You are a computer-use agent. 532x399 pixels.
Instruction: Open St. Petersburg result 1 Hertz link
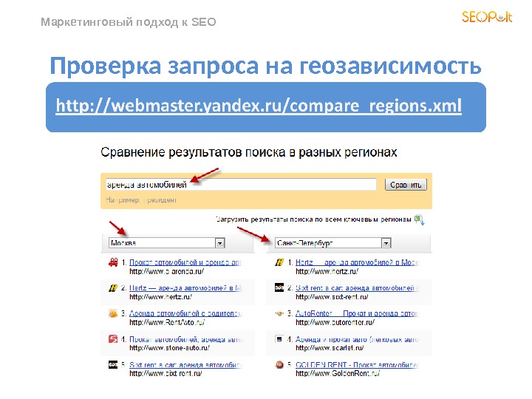pos(357,262)
